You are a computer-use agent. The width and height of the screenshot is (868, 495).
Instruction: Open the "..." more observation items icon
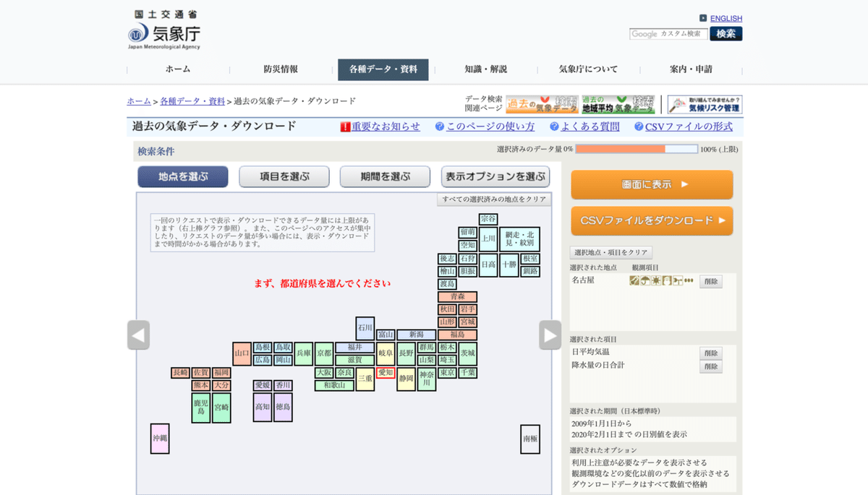pos(689,280)
